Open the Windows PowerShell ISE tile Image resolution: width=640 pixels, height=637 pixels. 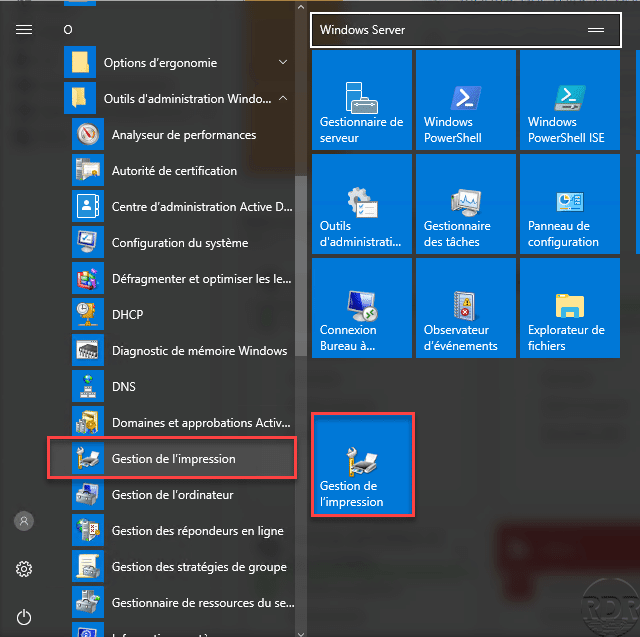570,100
